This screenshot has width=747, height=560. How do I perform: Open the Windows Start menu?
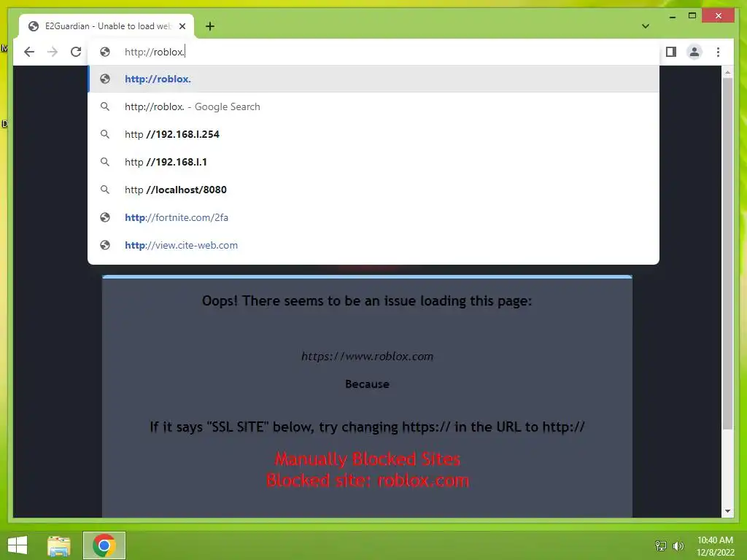click(x=18, y=545)
